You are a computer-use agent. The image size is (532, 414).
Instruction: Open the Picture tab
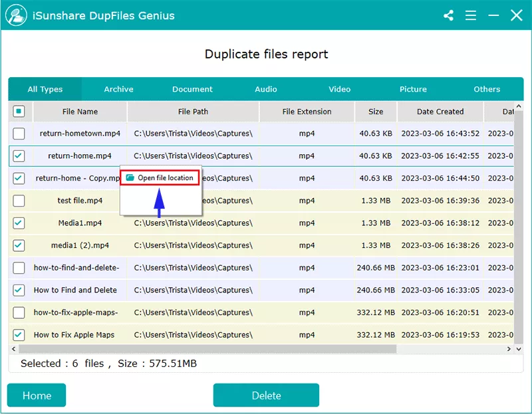(413, 89)
